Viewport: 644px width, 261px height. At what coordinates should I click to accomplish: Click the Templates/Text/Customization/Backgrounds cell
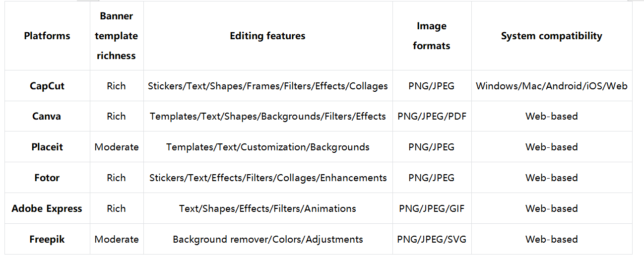coord(267,147)
